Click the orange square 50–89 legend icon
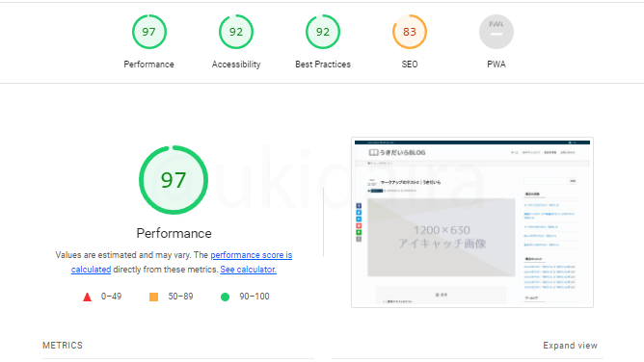Viewport: 644px width, 362px height. 153,297
